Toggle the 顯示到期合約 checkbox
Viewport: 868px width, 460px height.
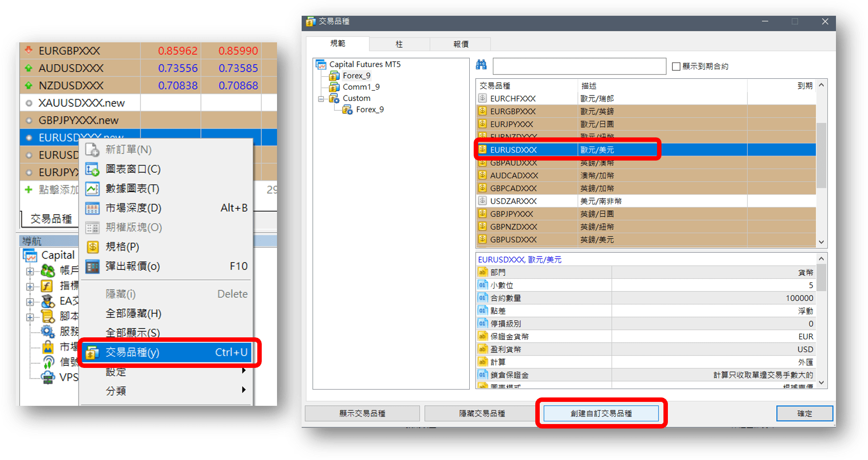pyautogui.click(x=676, y=66)
